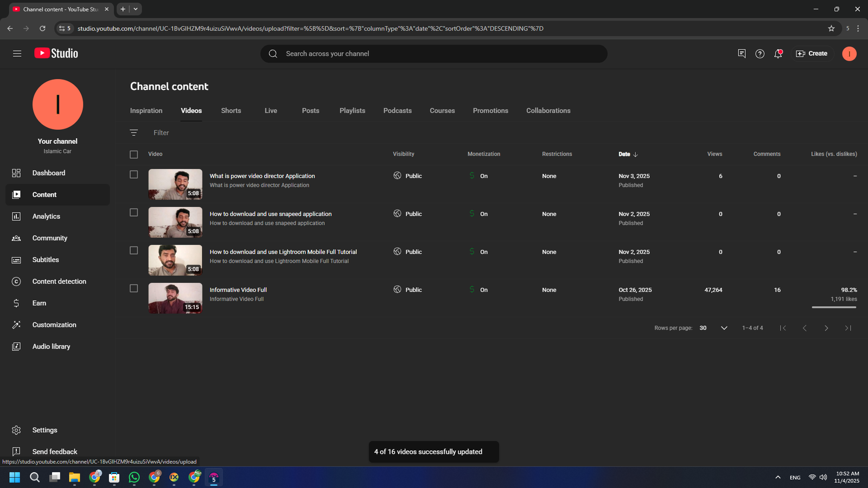The height and width of the screenshot is (488, 868).
Task: Click the filter lines icon
Action: [134, 133]
